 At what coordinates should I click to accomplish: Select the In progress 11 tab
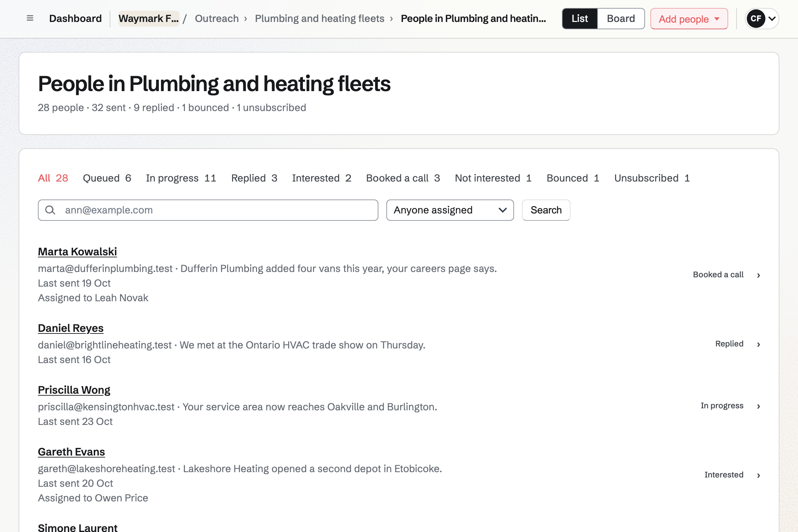(181, 178)
